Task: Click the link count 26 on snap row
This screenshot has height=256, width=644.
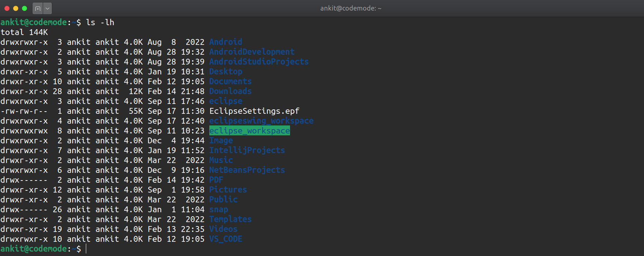Action: coord(57,209)
